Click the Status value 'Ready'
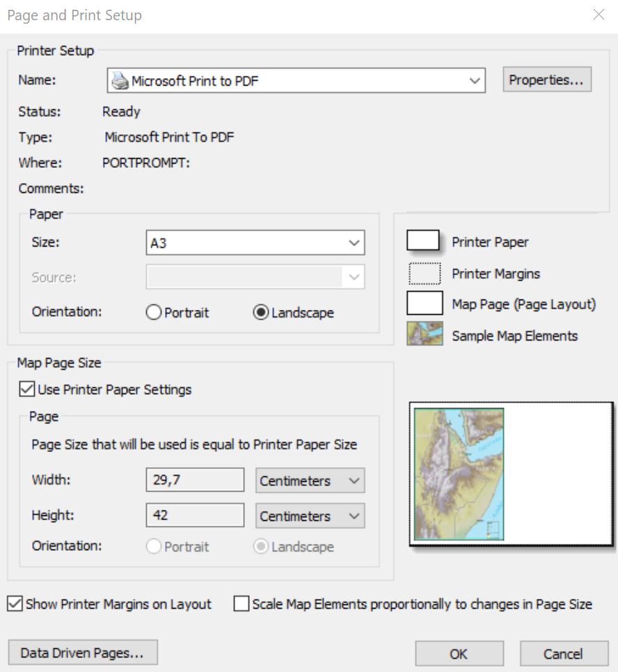The image size is (618, 672). click(121, 112)
